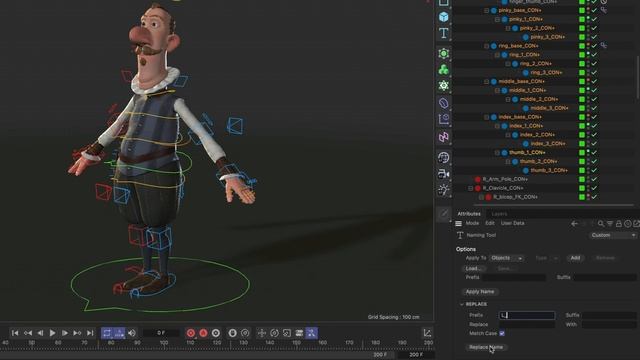The height and width of the screenshot is (360, 640).
Task: Jump to previous keyframe
Action: point(28,333)
